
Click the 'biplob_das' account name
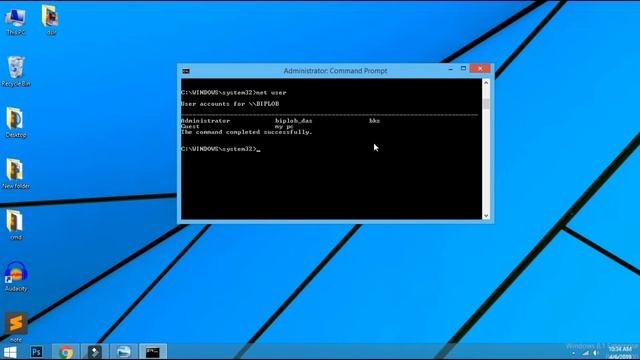[293, 121]
